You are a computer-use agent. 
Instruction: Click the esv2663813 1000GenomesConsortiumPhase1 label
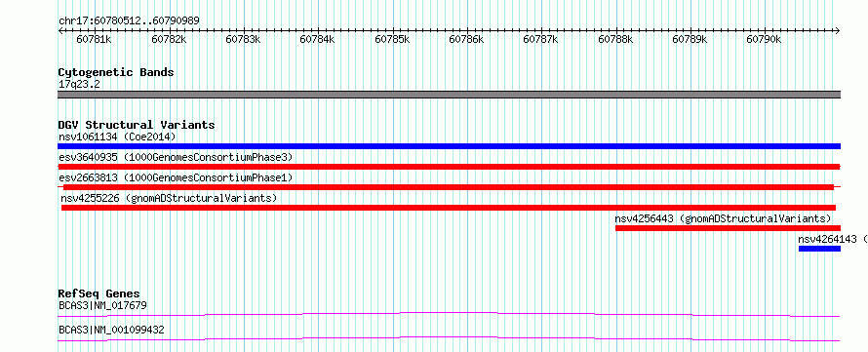(x=176, y=177)
